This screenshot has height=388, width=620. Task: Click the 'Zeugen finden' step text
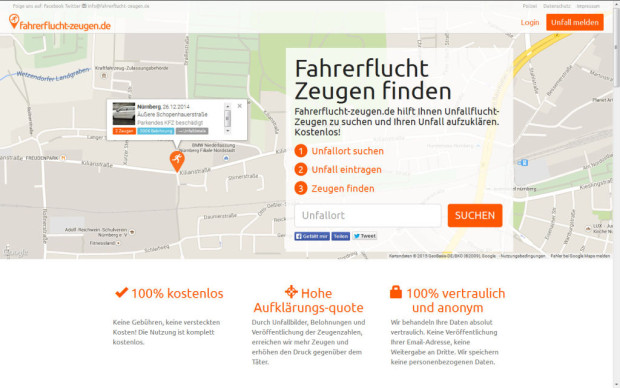coord(343,189)
